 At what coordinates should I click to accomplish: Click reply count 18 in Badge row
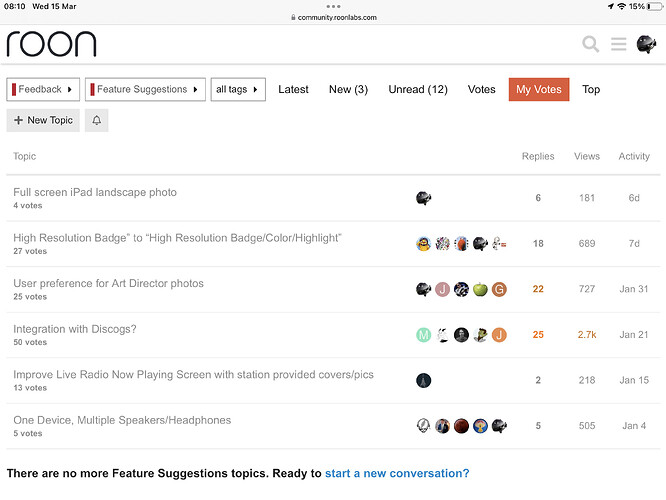[538, 243]
